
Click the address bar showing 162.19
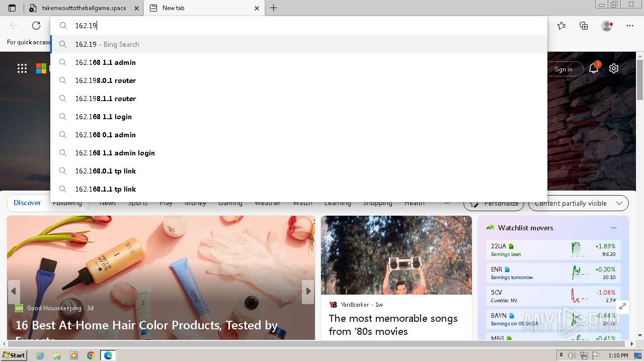[x=299, y=26]
